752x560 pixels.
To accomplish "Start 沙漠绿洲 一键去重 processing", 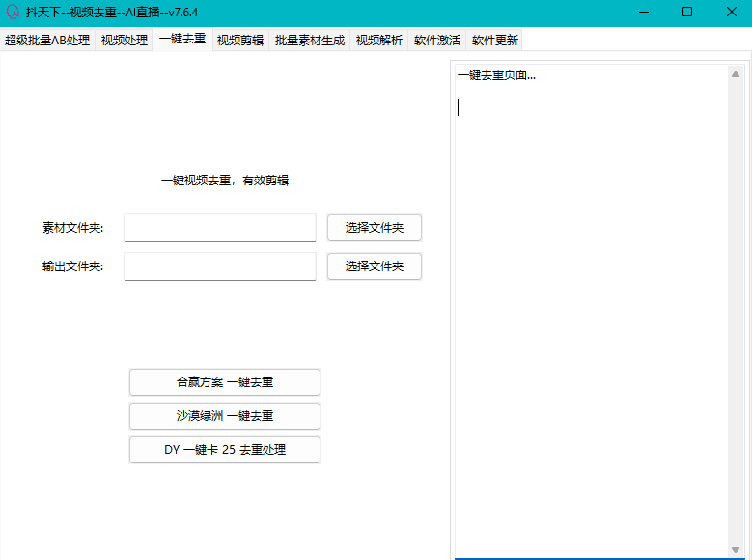I will [225, 416].
